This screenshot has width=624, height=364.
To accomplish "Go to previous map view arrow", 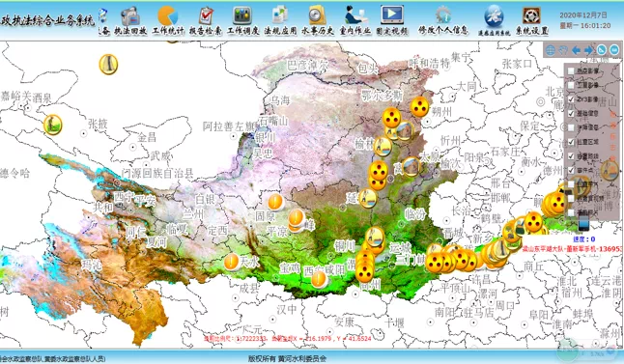I will pyautogui.click(x=576, y=50).
